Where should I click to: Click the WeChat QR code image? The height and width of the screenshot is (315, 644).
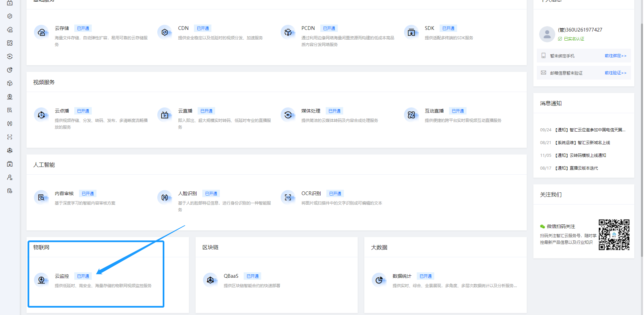click(614, 235)
